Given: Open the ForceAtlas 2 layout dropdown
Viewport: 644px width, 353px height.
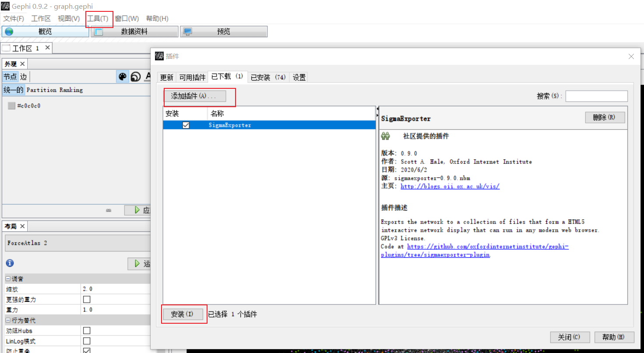Looking at the screenshot, I should [78, 243].
